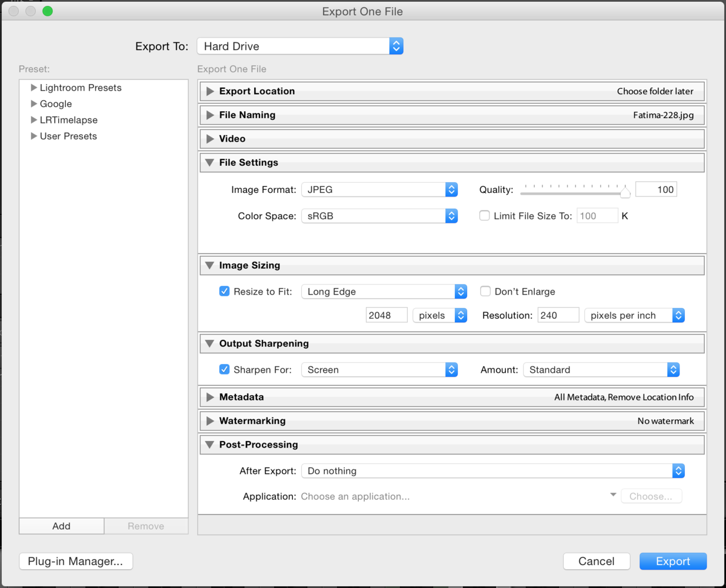Check the Limit File Size To option
The image size is (726, 588).
[x=485, y=216]
